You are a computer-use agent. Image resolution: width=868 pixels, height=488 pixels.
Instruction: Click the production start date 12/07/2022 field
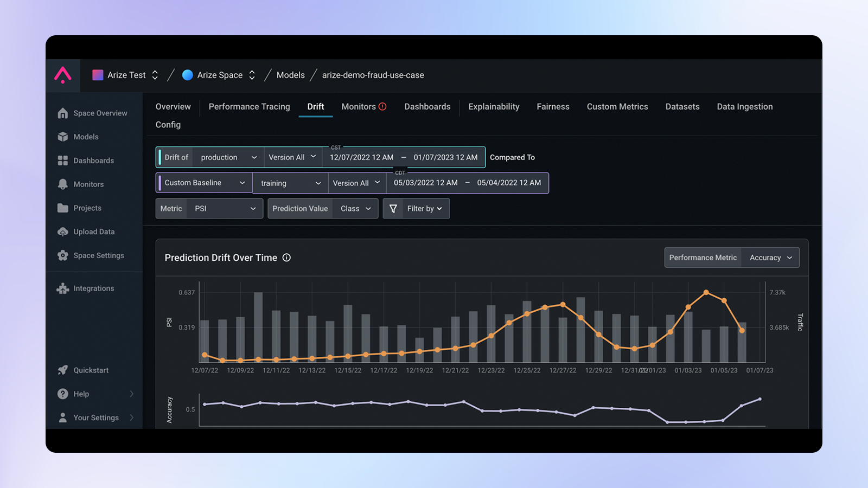(x=362, y=157)
